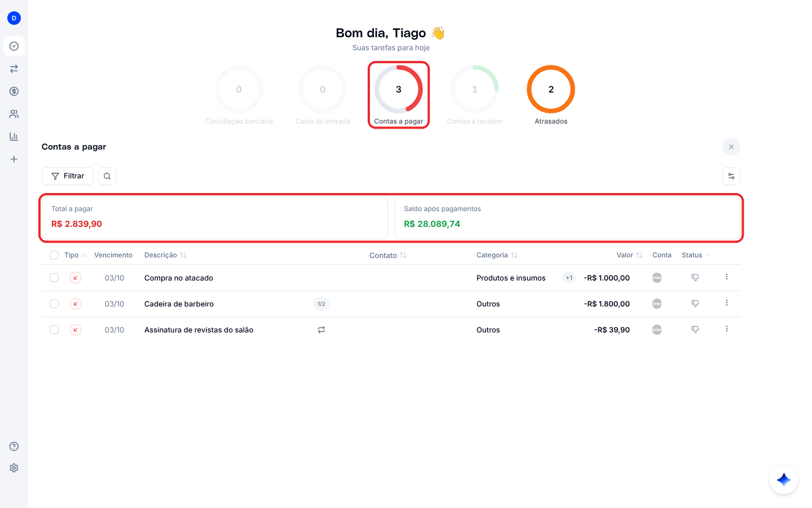This screenshot has height=508, width=812.
Task: Open the transfers arrows sidebar icon
Action: coord(14,69)
